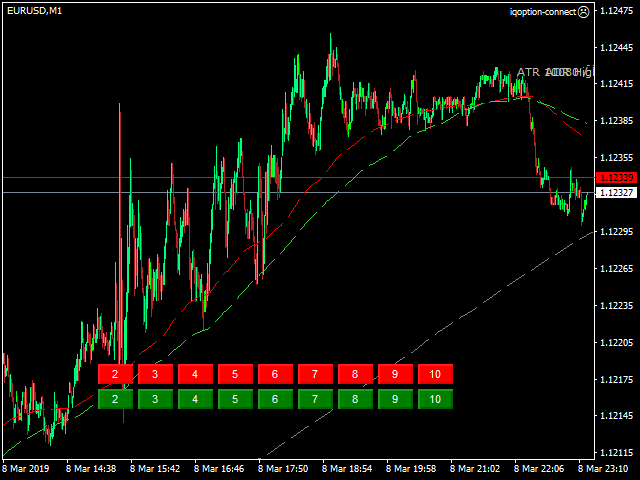Click the green button labeled 2
Viewport: 640px width, 480px height.
115,399
